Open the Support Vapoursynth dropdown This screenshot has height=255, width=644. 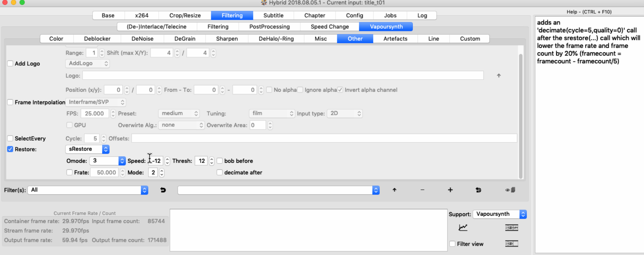click(500, 214)
